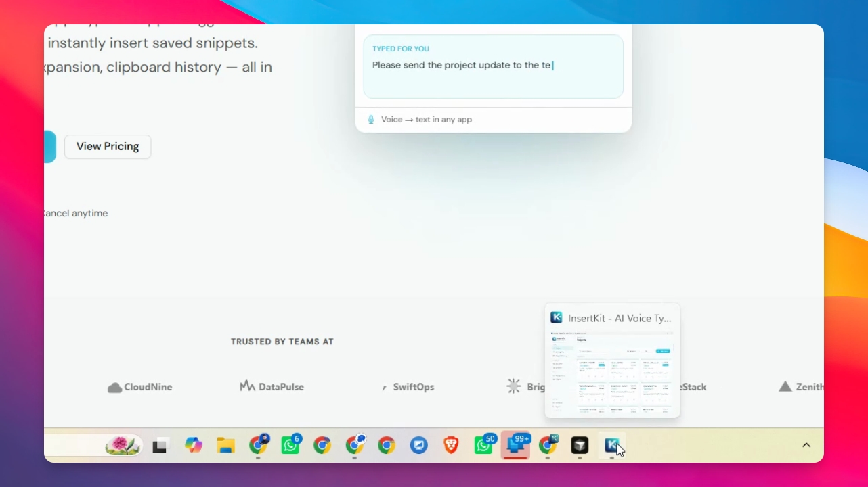The image size is (868, 487).
Task: Open Chrome with the dark profile avatar badge
Action: click(258, 445)
